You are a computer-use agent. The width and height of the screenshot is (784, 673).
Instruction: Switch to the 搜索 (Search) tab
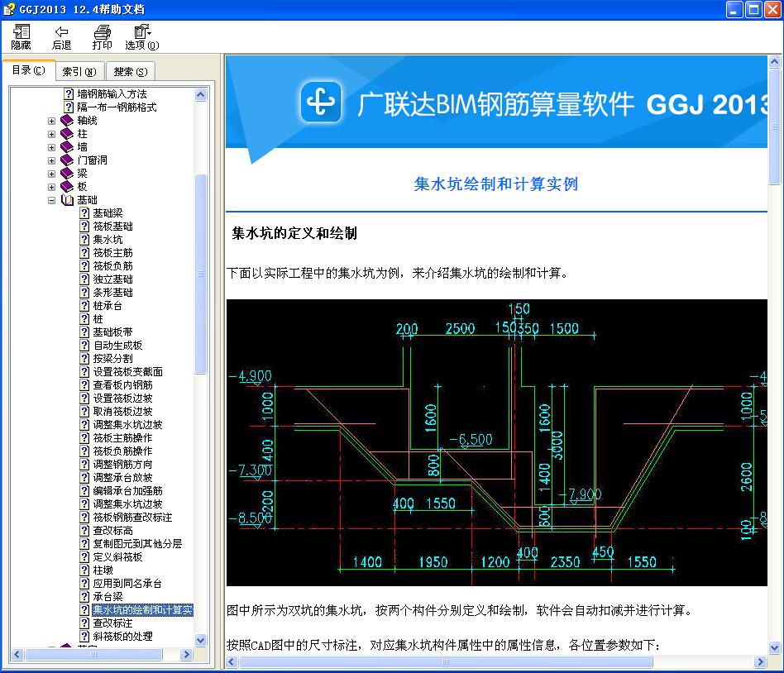pyautogui.click(x=131, y=71)
